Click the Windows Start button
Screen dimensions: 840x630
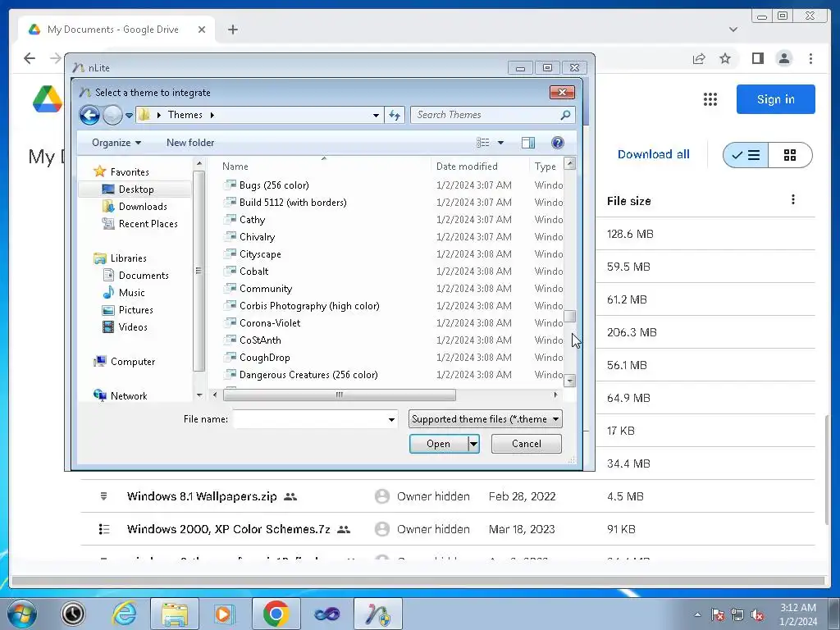(22, 614)
